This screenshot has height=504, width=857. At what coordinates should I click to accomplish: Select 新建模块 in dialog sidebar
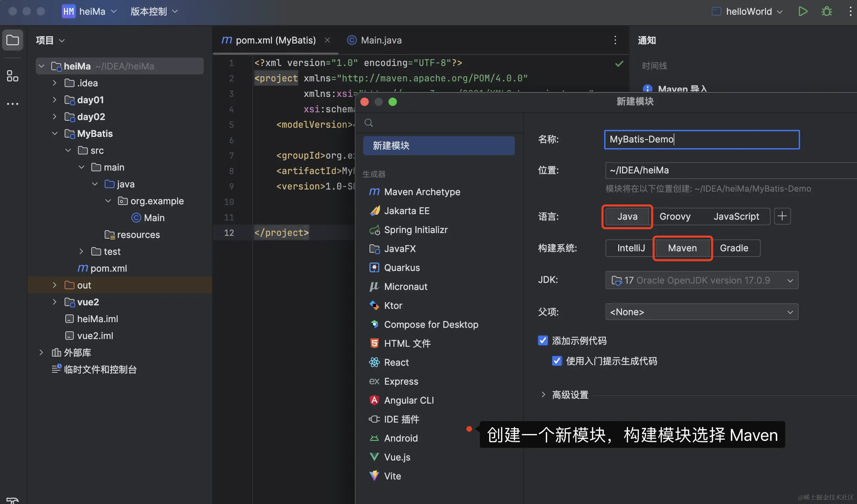point(439,146)
